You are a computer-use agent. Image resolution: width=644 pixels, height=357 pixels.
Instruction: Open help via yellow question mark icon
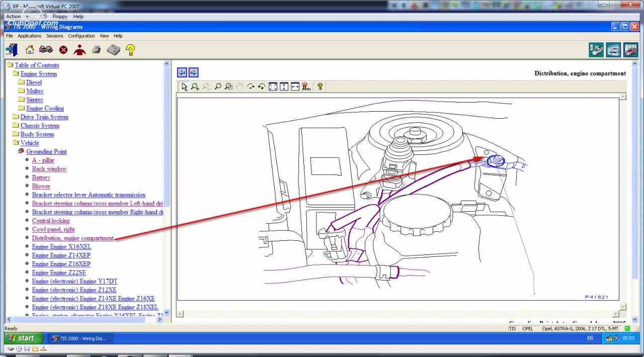[x=130, y=50]
